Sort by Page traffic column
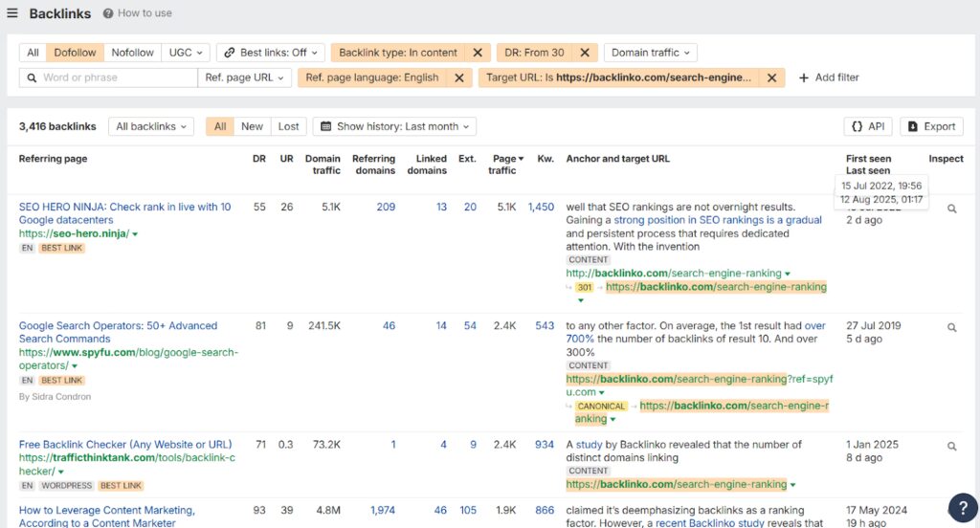Image resolution: width=980 pixels, height=528 pixels. (x=504, y=165)
